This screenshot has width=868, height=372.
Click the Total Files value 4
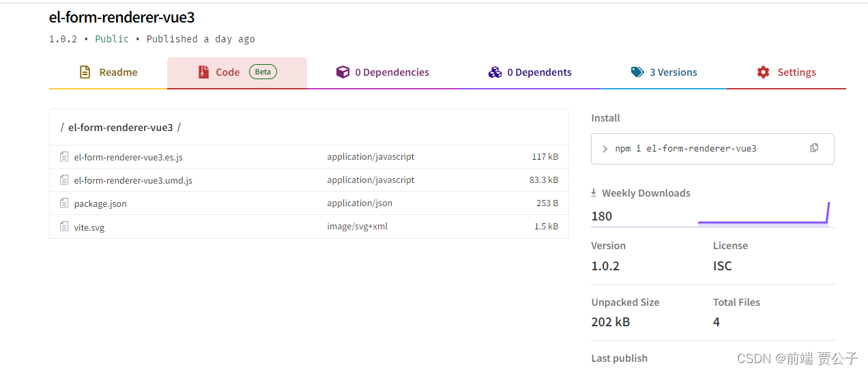[x=717, y=321]
